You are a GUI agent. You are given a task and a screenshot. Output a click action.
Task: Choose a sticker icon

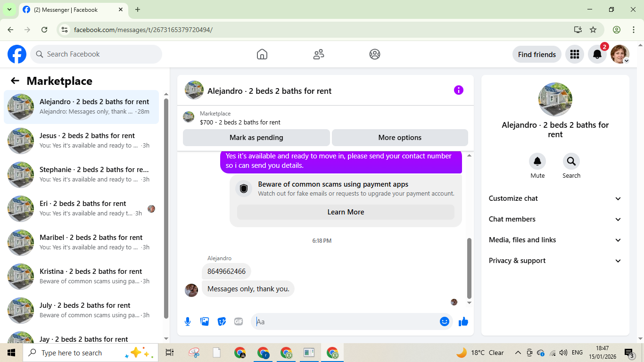(222, 321)
